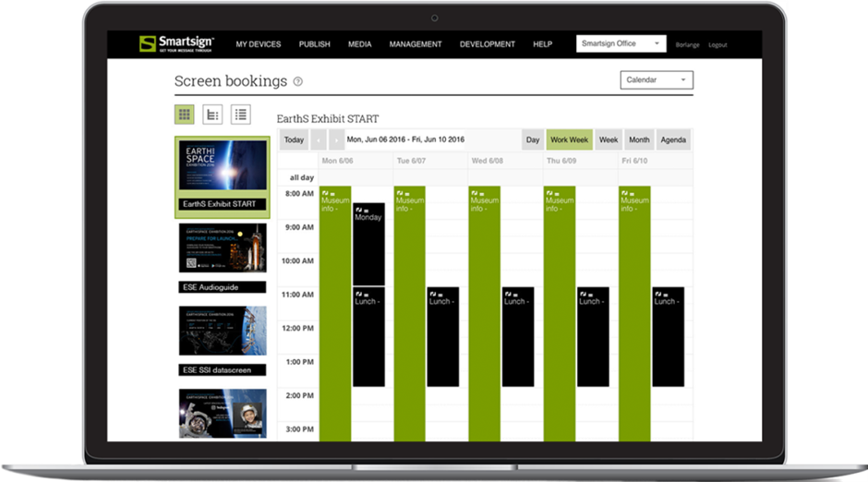This screenshot has width=868, height=482.
Task: Select the list view layout icon
Action: coord(240,114)
